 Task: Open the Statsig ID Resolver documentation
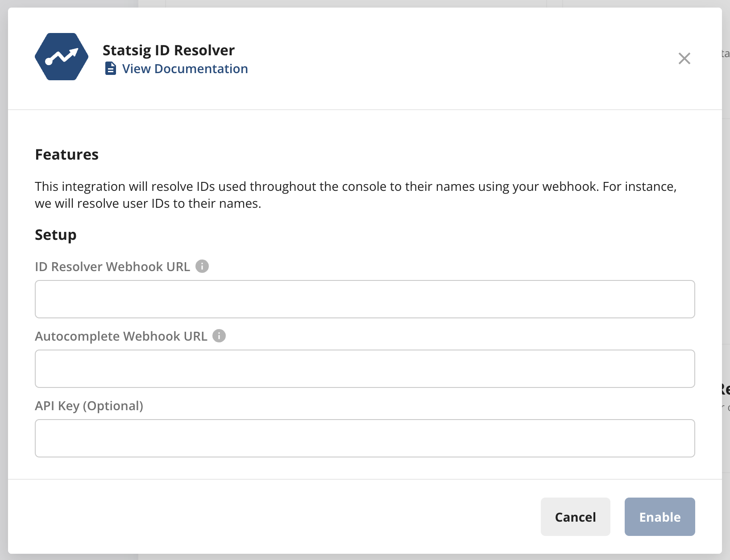click(x=185, y=69)
